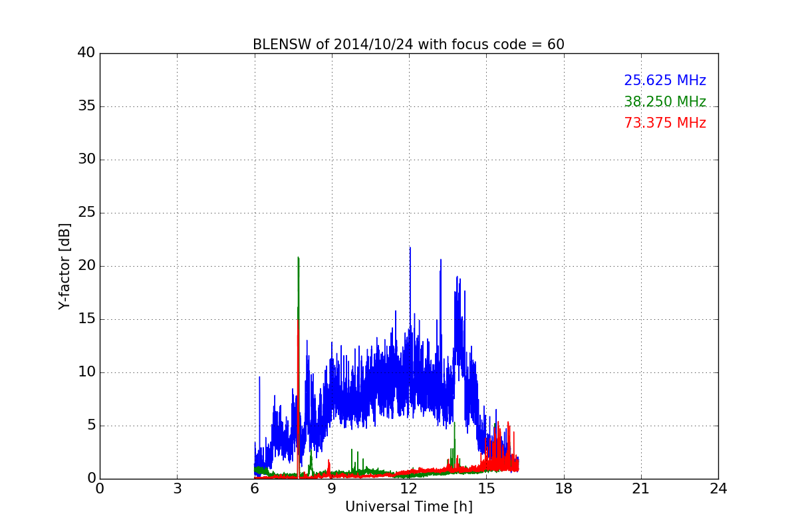Click the x-axis tick label 3
798x532 pixels.
click(177, 488)
